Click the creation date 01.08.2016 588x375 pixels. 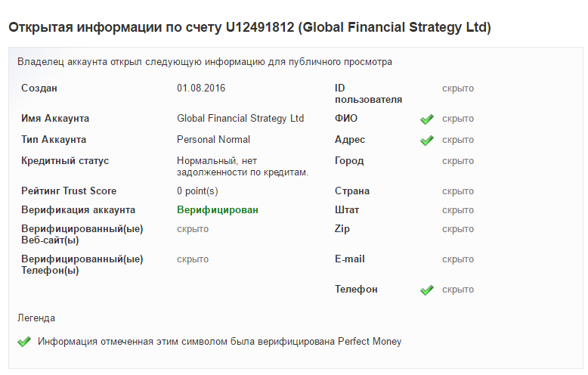201,88
